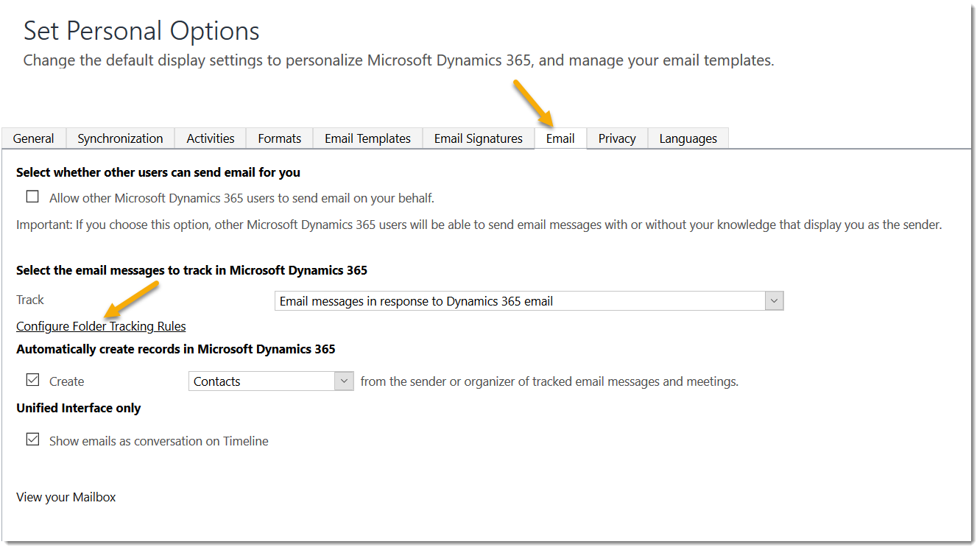The image size is (980, 550).
Task: Click the Track label
Action: coord(30,300)
